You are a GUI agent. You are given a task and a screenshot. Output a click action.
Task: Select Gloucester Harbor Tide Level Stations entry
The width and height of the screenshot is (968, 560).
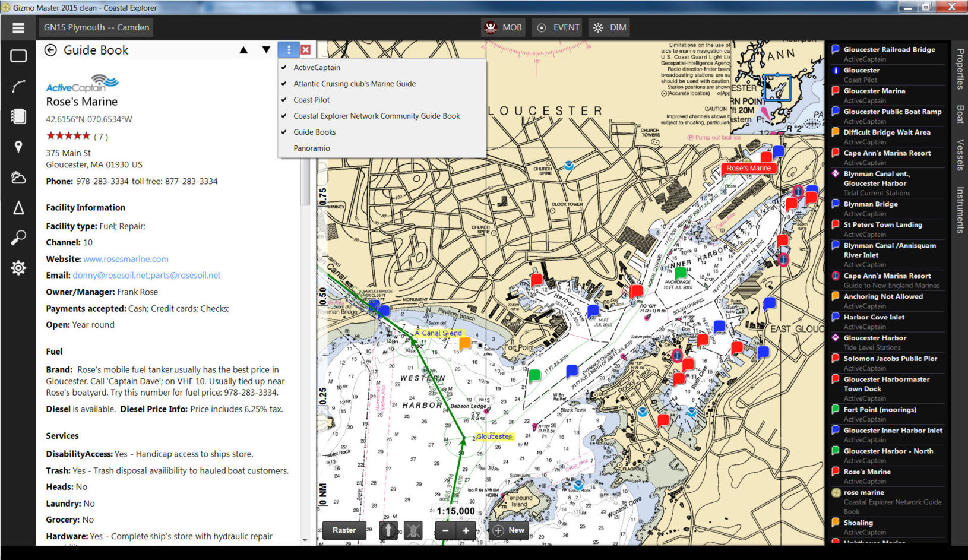pyautogui.click(x=888, y=343)
